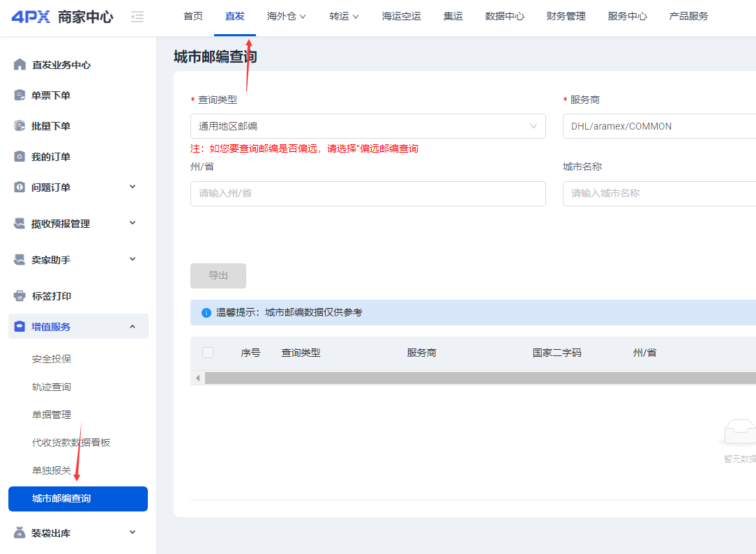Open the 海外仓 top menu dropdown
This screenshot has height=554, width=756.
[286, 17]
